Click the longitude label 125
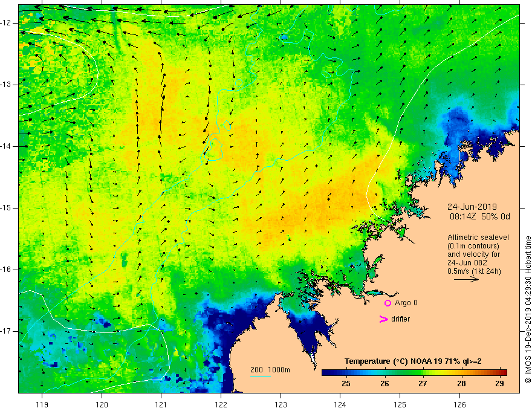The image size is (532, 411). coord(400,404)
